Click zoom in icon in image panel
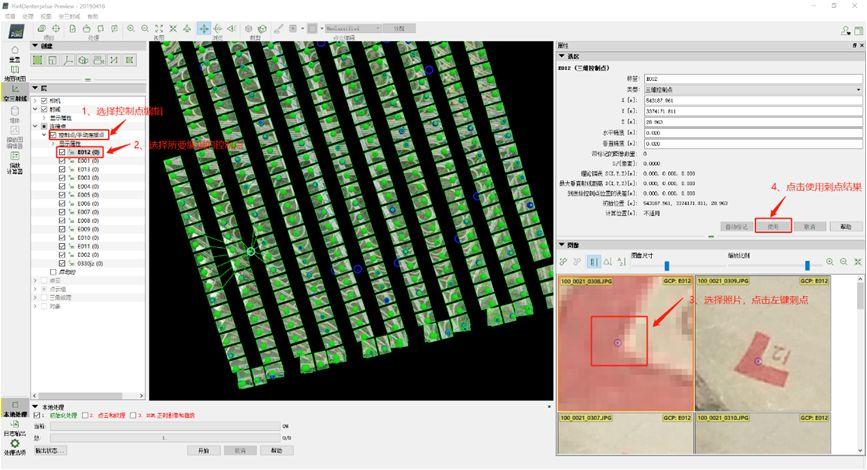Viewport: 867px width, 470px height. pyautogui.click(x=829, y=262)
